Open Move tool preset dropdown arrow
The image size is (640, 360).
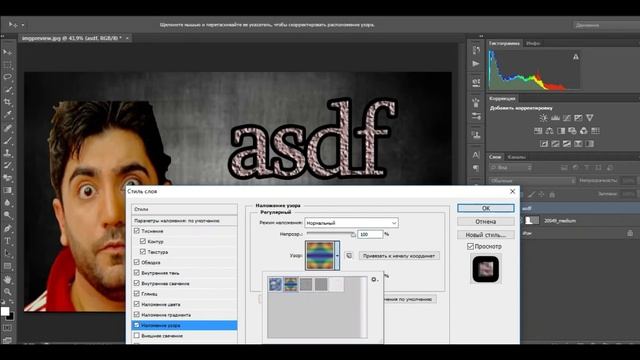[x=23, y=25]
